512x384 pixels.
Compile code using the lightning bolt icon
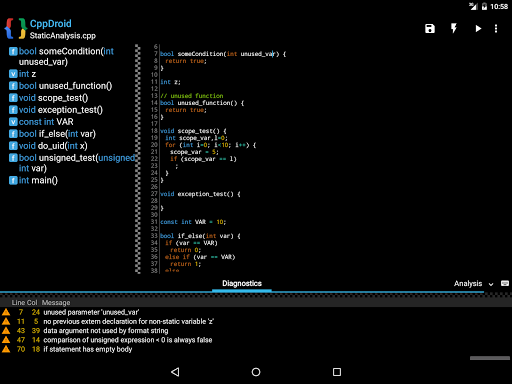click(x=454, y=28)
